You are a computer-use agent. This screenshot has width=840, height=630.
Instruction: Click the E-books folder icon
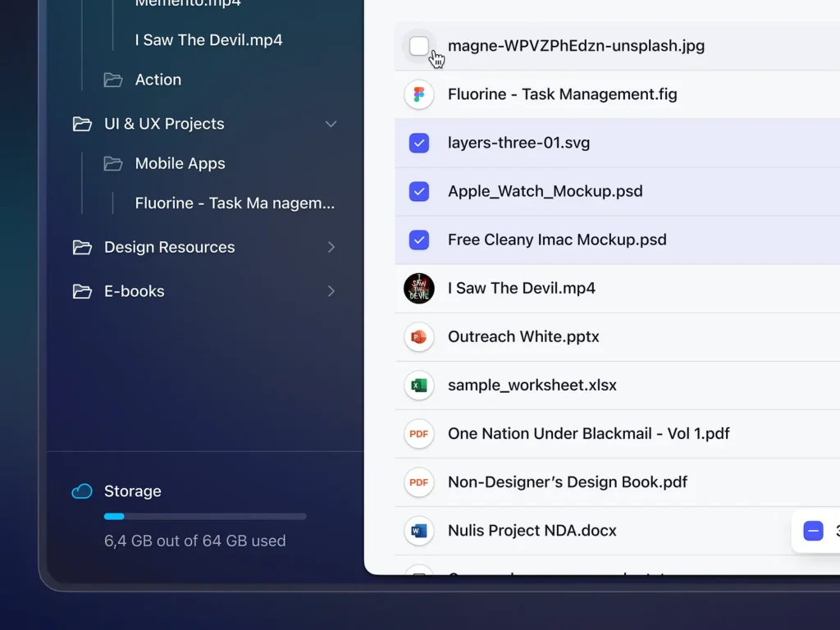pyautogui.click(x=82, y=291)
